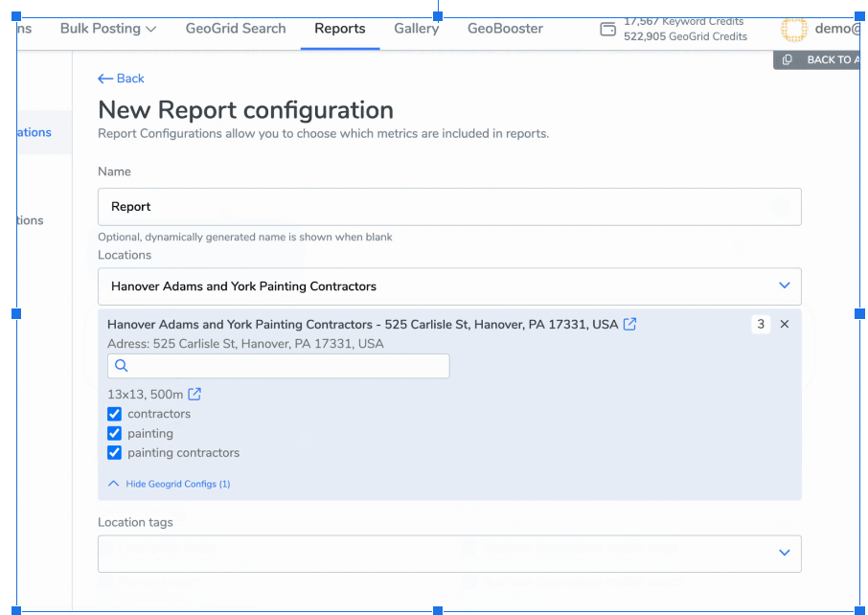The width and height of the screenshot is (868, 615).
Task: Collapse Hide Geogrid Configs section
Action: click(x=170, y=484)
